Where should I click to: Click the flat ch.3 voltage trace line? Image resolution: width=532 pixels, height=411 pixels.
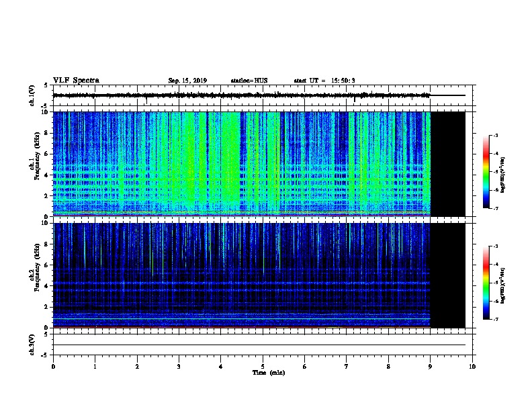pyautogui.click(x=259, y=345)
